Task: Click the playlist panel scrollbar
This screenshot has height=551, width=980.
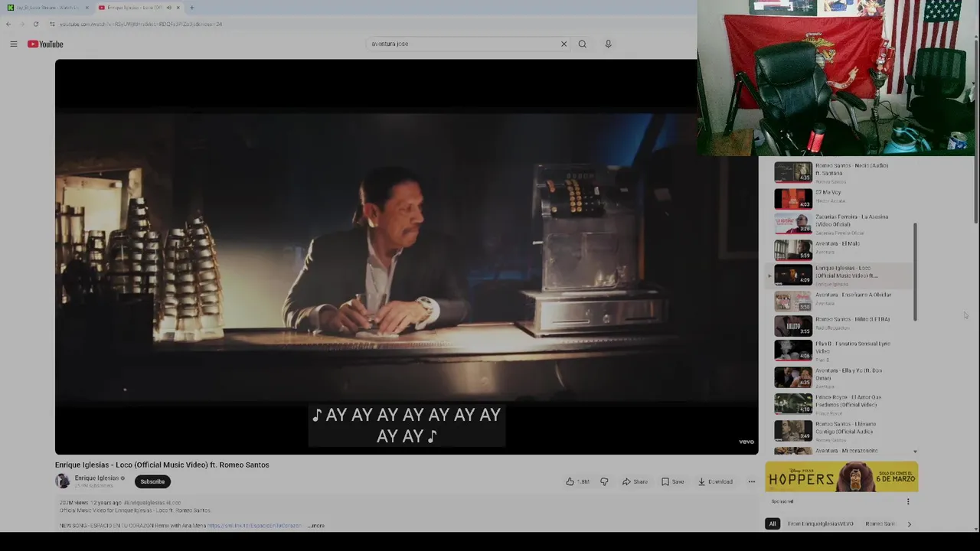Action: (915, 272)
